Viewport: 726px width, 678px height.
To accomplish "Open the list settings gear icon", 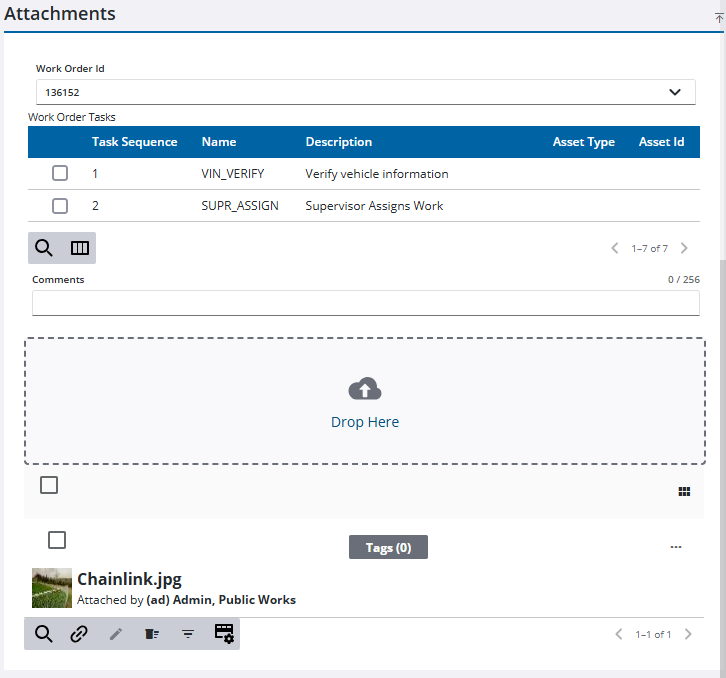I will [x=224, y=633].
